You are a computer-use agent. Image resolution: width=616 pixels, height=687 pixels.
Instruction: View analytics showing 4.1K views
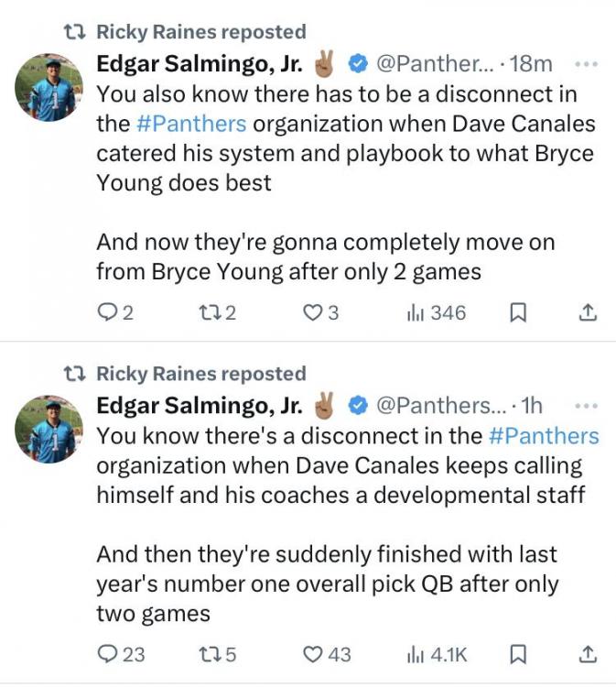point(437,655)
